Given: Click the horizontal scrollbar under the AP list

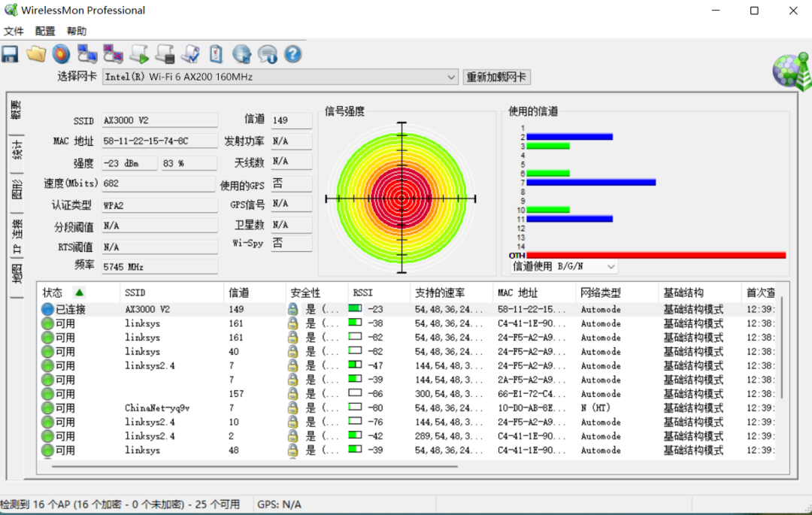Looking at the screenshot, I should (254, 466).
